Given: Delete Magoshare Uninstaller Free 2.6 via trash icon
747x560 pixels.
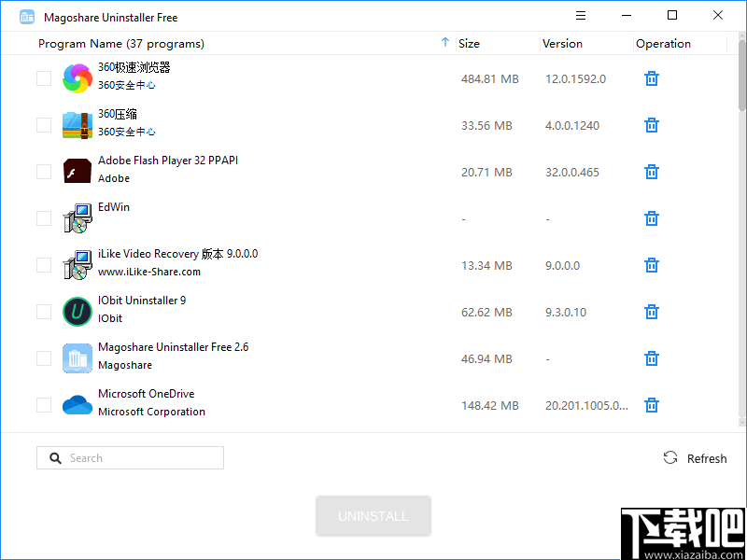Looking at the screenshot, I should [x=651, y=358].
